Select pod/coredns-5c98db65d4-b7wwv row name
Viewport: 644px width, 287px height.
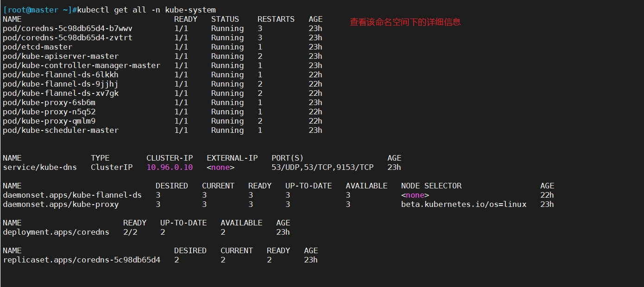68,28
